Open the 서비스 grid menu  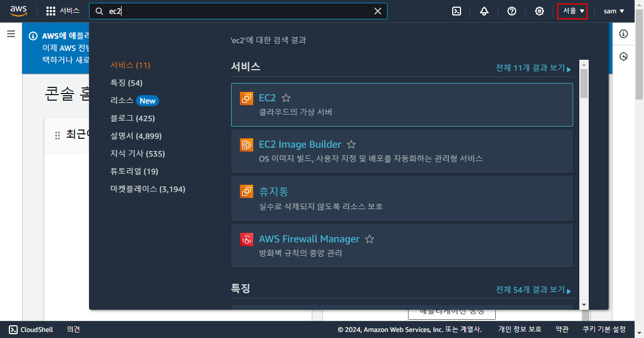click(x=62, y=11)
